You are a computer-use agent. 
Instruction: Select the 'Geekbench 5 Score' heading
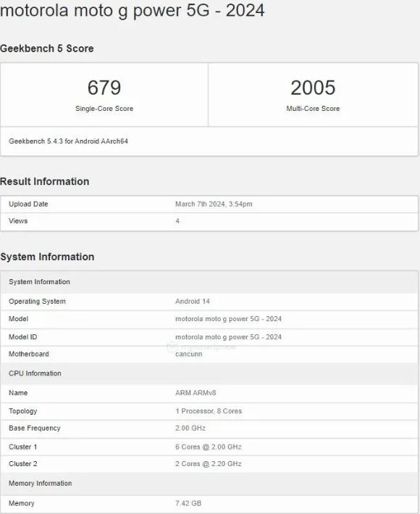(47, 49)
